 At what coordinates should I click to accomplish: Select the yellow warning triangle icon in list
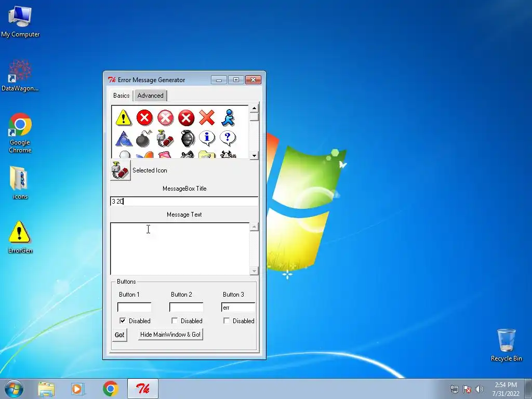click(124, 118)
